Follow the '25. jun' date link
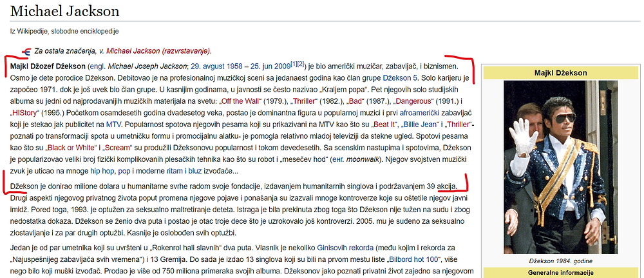Viewport: 644px width, 278px height. click(261, 66)
